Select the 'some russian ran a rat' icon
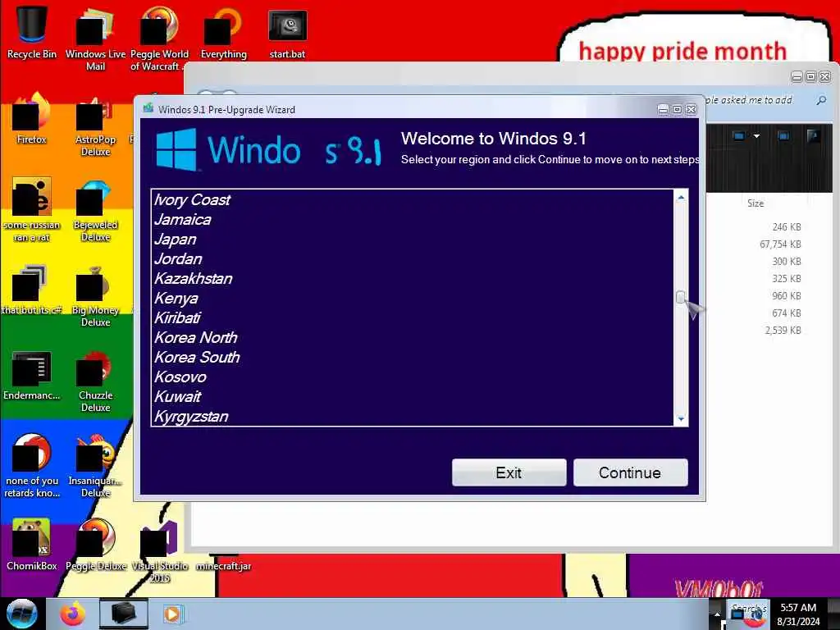 tap(32, 209)
